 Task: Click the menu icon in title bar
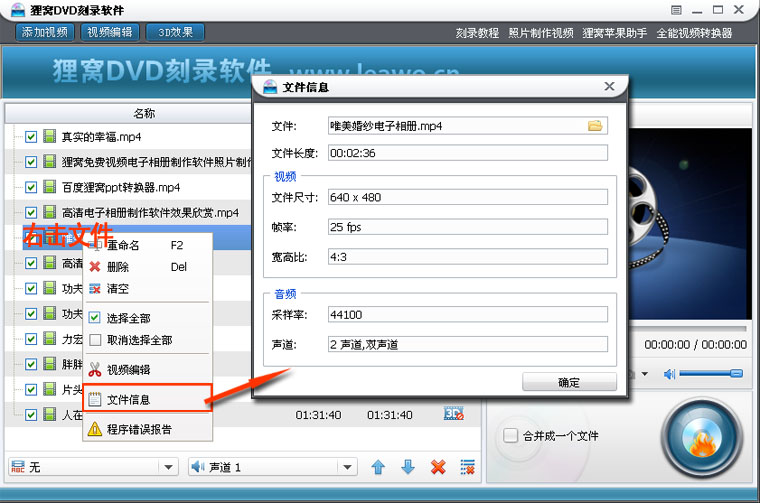[x=676, y=10]
